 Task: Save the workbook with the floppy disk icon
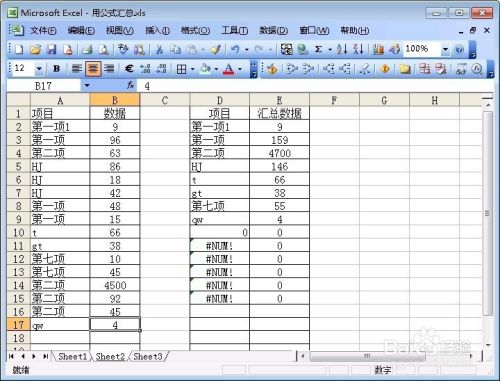click(x=52, y=50)
